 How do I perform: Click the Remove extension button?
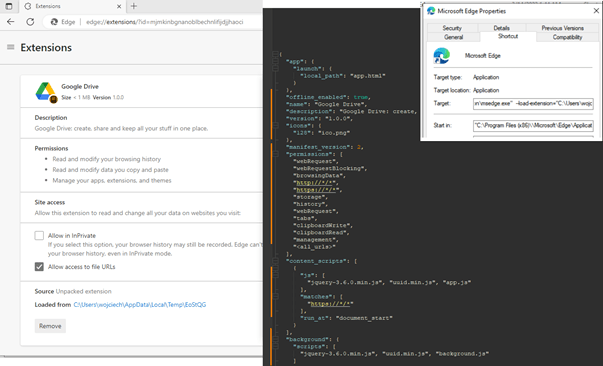pyautogui.click(x=50, y=326)
